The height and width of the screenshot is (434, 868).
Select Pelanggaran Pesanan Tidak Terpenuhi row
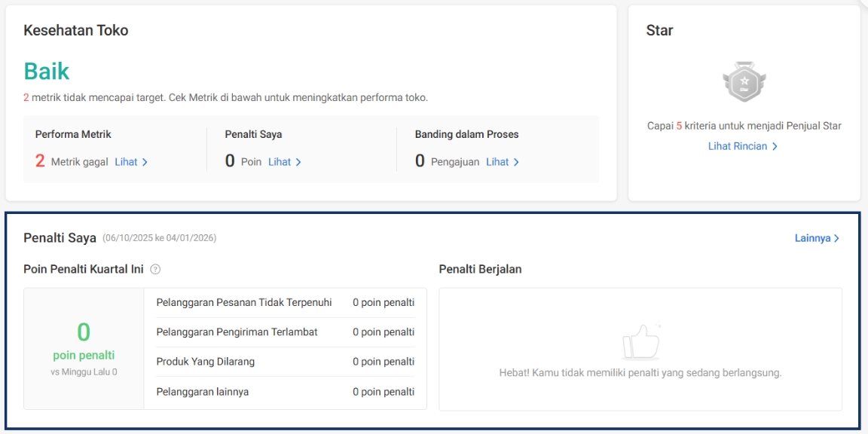point(285,302)
